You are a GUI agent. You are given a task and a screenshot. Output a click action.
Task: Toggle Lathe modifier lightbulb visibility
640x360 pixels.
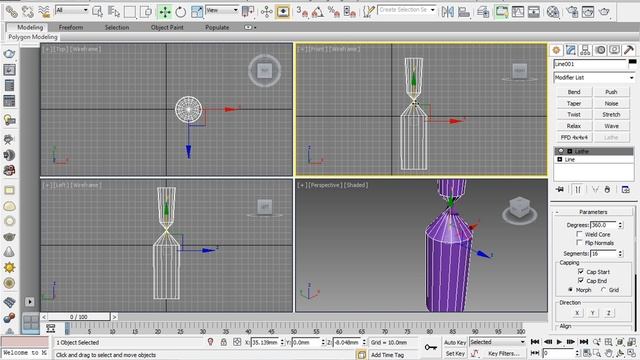tap(561, 151)
